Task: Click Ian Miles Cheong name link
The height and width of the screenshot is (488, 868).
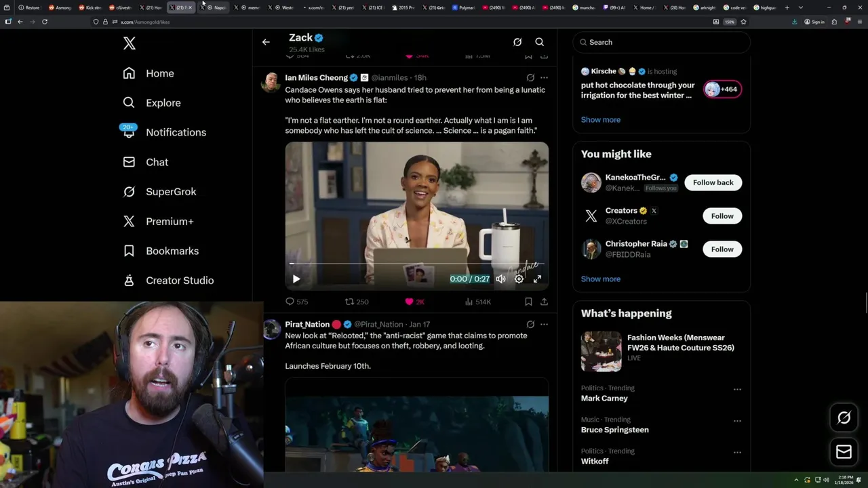Action: (x=316, y=77)
